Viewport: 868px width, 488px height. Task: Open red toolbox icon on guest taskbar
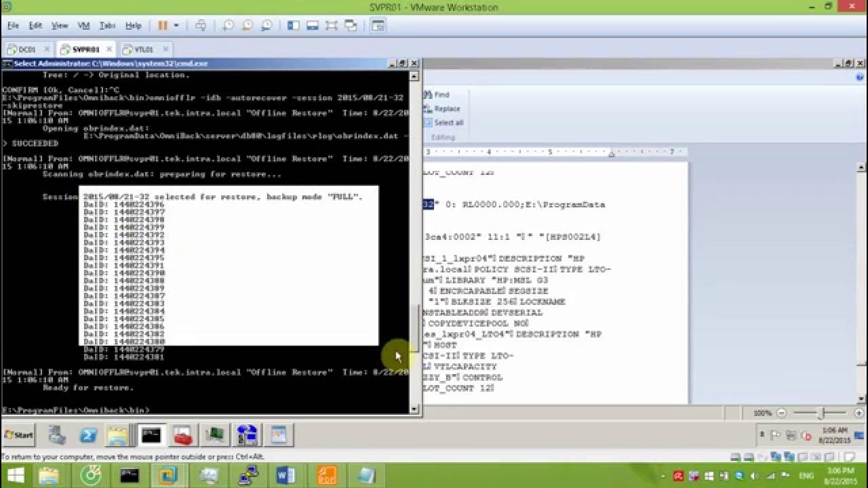(x=182, y=435)
